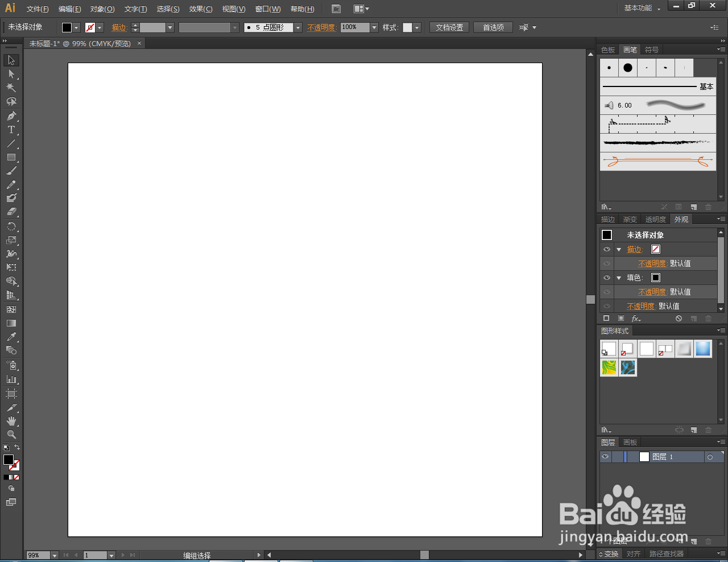The width and height of the screenshot is (728, 562).
Task: Toggle visibility eye of 填色 appearance row
Action: (607, 278)
